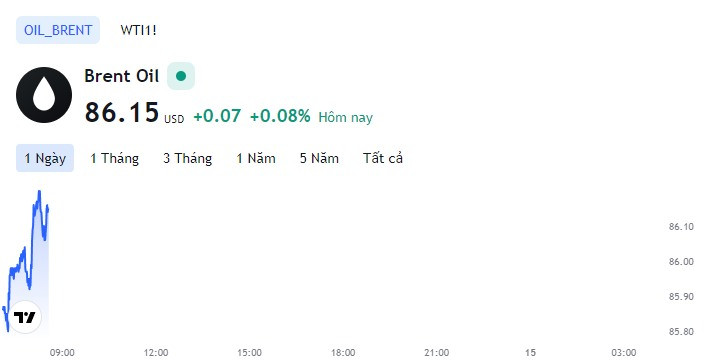The width and height of the screenshot is (705, 363).
Task: Click the green market status dot
Action: (181, 76)
